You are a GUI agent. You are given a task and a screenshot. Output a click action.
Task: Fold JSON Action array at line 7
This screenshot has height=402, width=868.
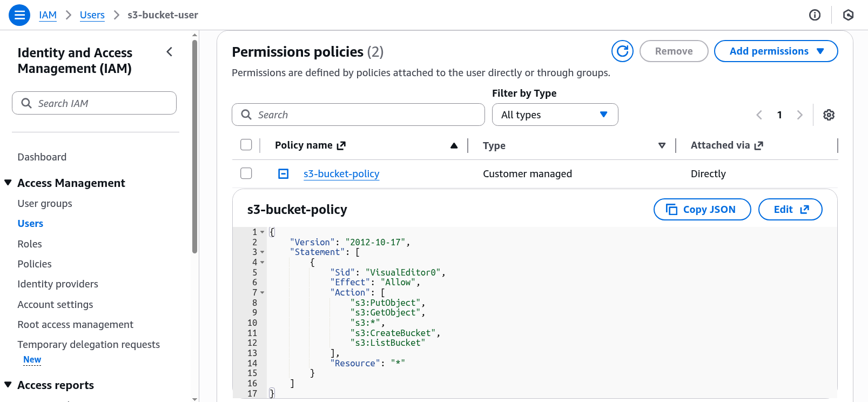(263, 293)
